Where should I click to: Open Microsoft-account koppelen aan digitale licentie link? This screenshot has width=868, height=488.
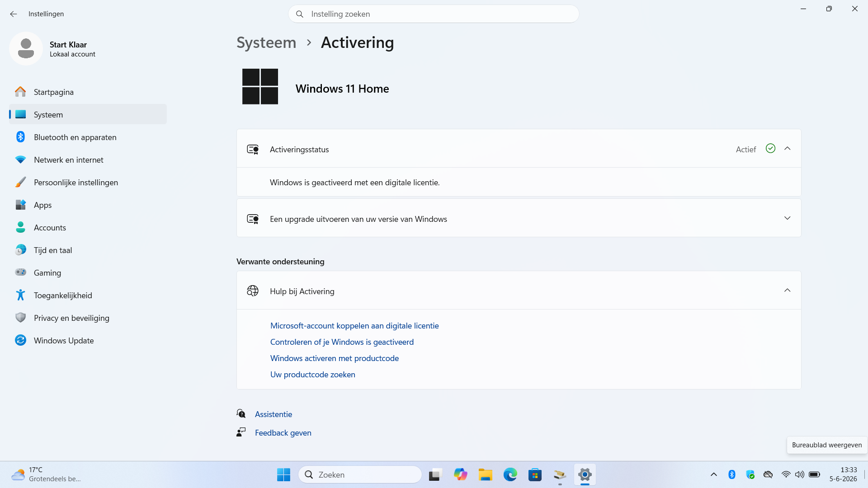(x=354, y=326)
